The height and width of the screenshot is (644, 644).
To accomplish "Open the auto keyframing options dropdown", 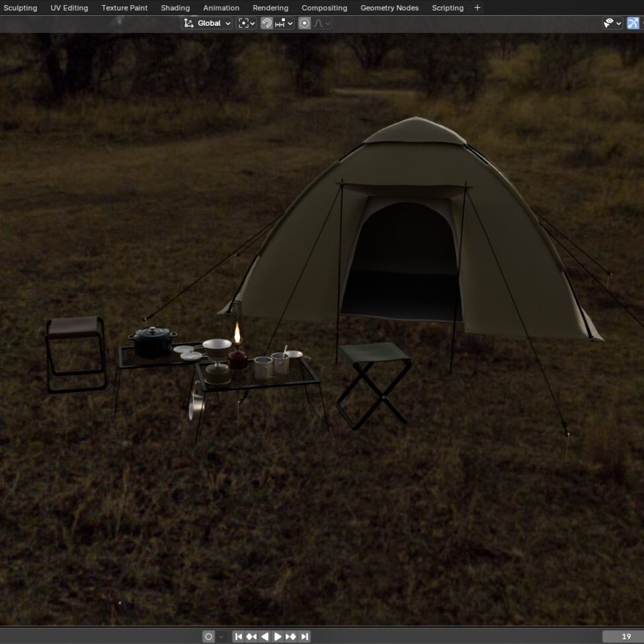I will click(221, 637).
